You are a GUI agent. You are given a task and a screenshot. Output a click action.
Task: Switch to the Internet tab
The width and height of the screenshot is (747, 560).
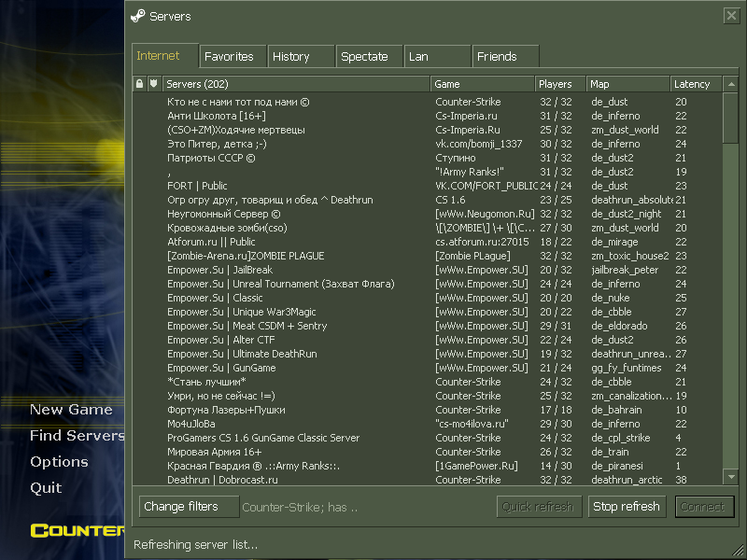coord(164,56)
